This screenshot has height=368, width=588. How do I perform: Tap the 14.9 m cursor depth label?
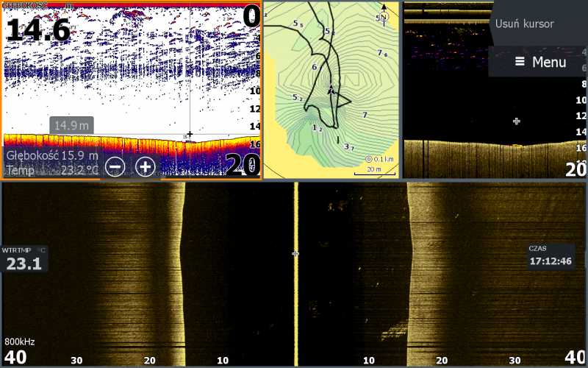click(71, 126)
